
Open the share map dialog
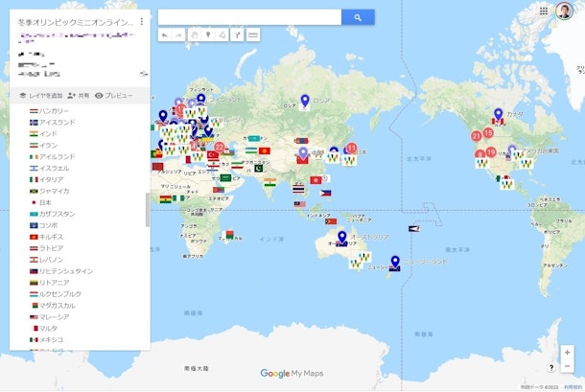[x=79, y=96]
